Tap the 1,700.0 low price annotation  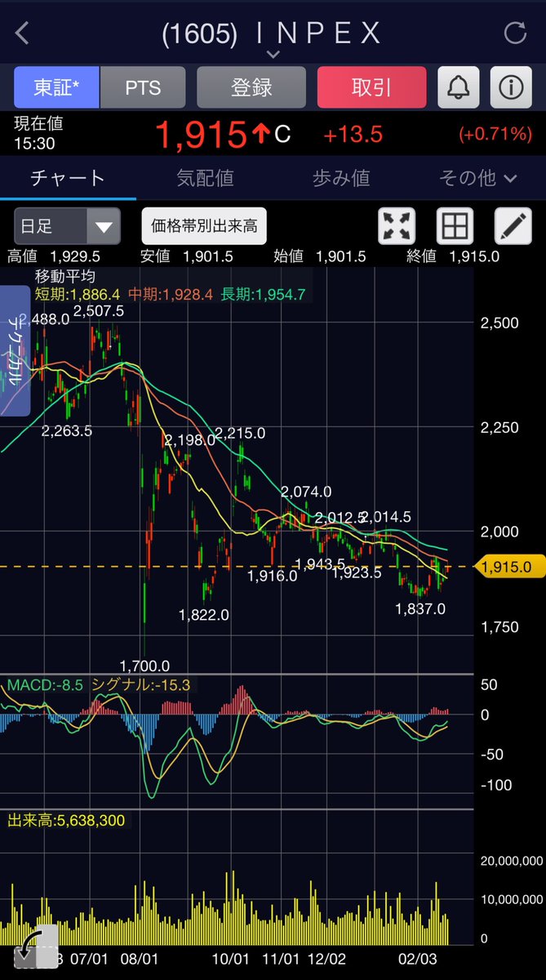(x=144, y=666)
